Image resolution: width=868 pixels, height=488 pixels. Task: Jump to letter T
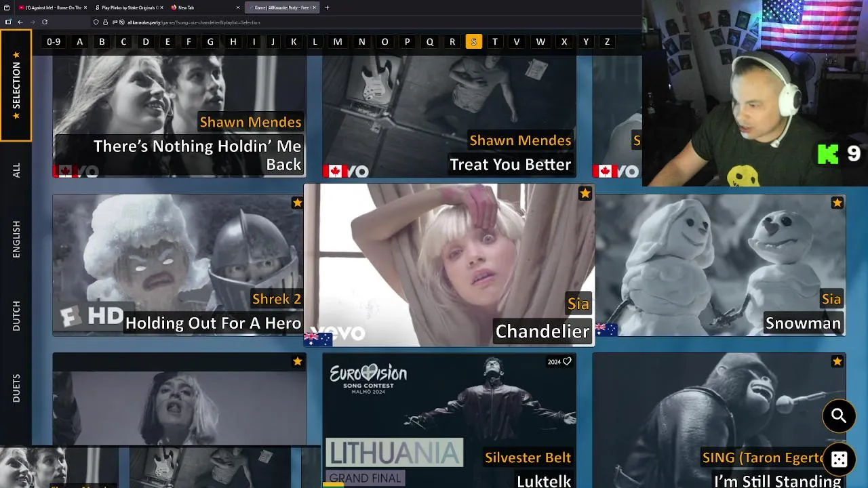(x=494, y=42)
